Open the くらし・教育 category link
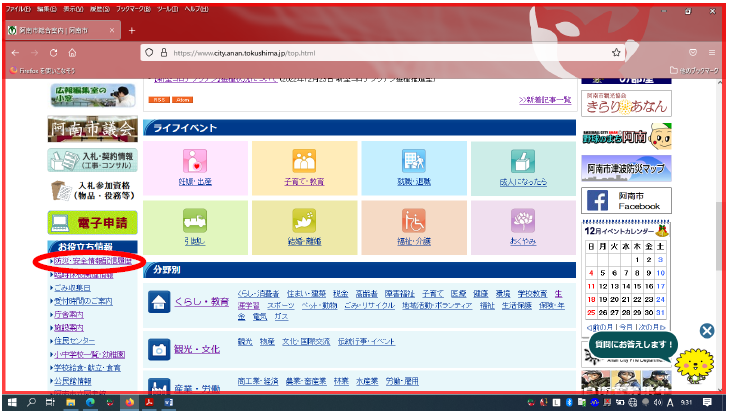This screenshot has height=415, width=729. point(202,302)
